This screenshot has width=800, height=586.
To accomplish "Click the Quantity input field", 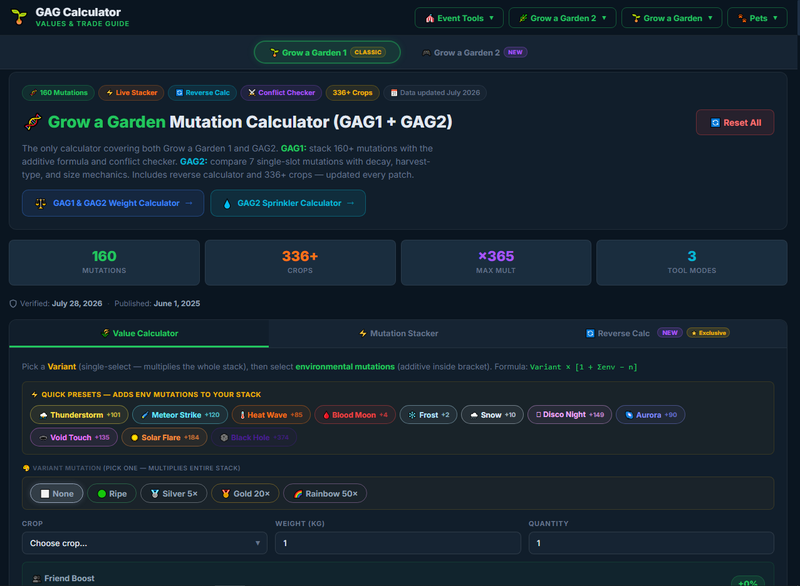I will 651,543.
